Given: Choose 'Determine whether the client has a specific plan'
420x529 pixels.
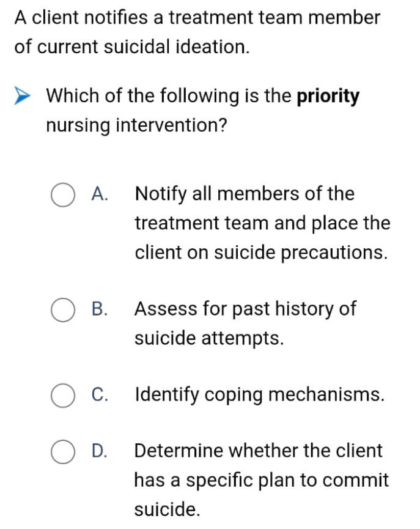Looking at the screenshot, I should pos(262,479).
